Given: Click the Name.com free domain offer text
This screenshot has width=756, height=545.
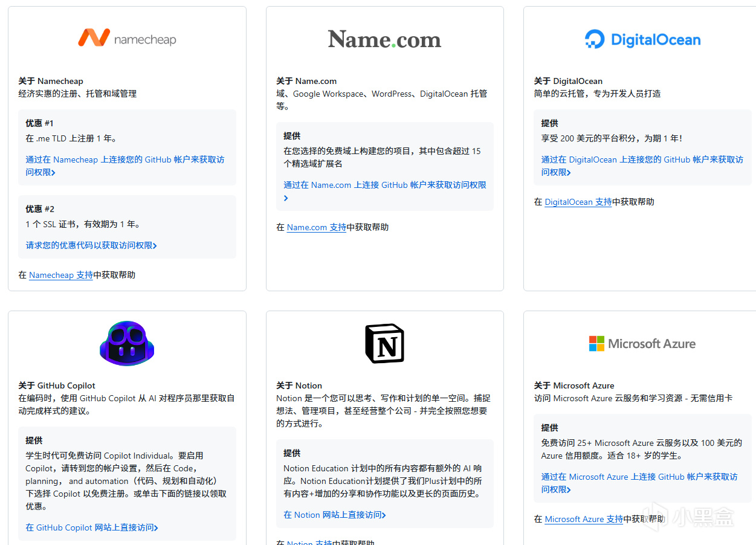Looking at the screenshot, I should tap(382, 157).
